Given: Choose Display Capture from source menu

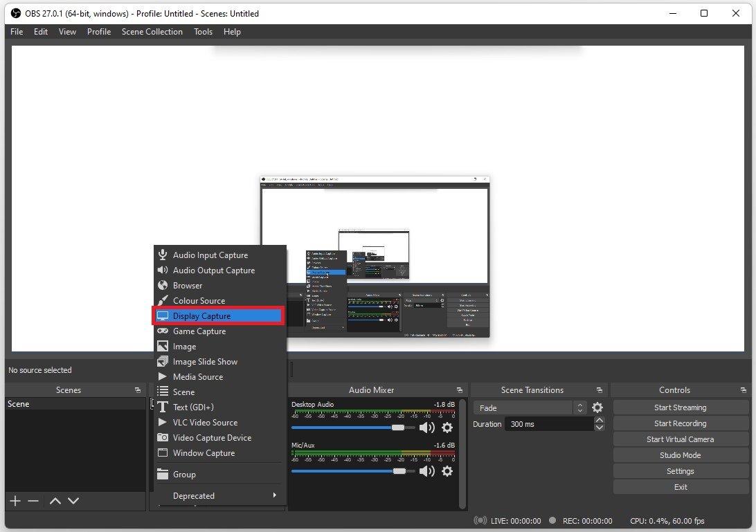Looking at the screenshot, I should 218,316.
